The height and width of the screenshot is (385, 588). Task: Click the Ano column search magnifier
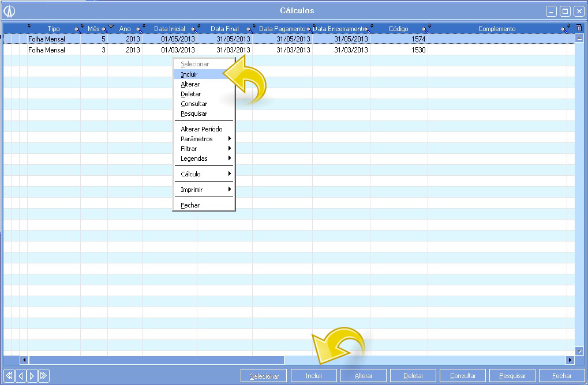[139, 29]
